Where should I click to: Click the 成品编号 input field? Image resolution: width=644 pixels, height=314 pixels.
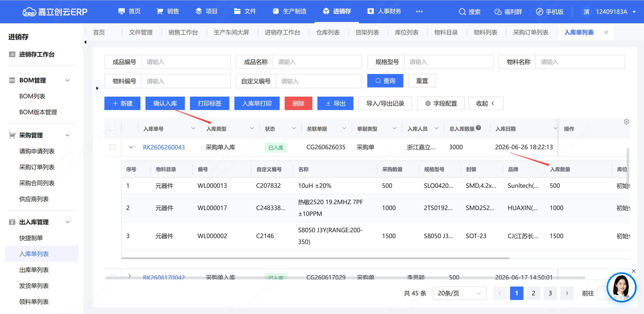tap(186, 62)
